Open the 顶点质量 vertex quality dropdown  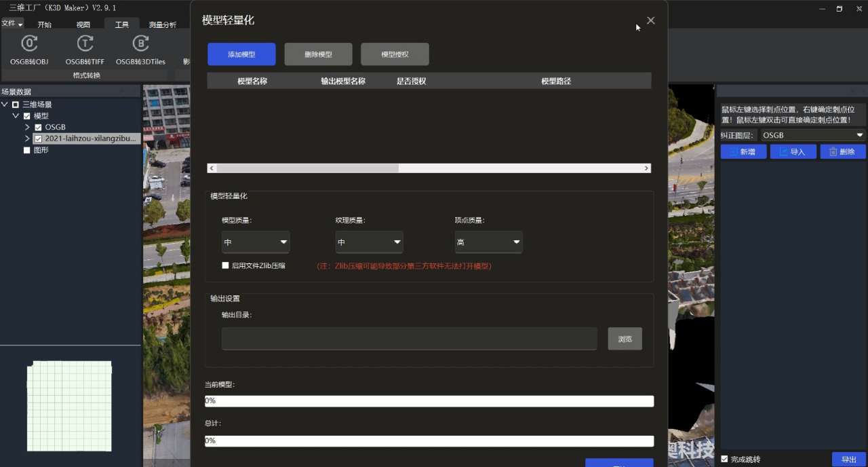[488, 242]
